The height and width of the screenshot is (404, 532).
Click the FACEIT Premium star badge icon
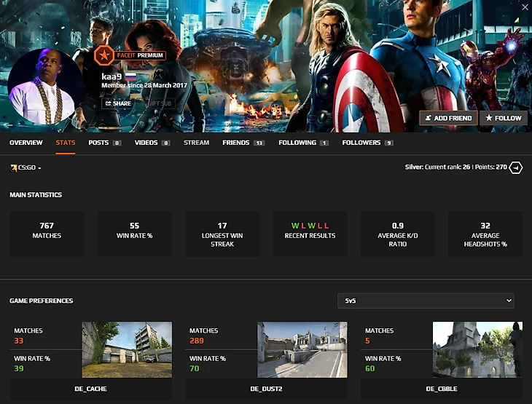pyautogui.click(x=103, y=55)
